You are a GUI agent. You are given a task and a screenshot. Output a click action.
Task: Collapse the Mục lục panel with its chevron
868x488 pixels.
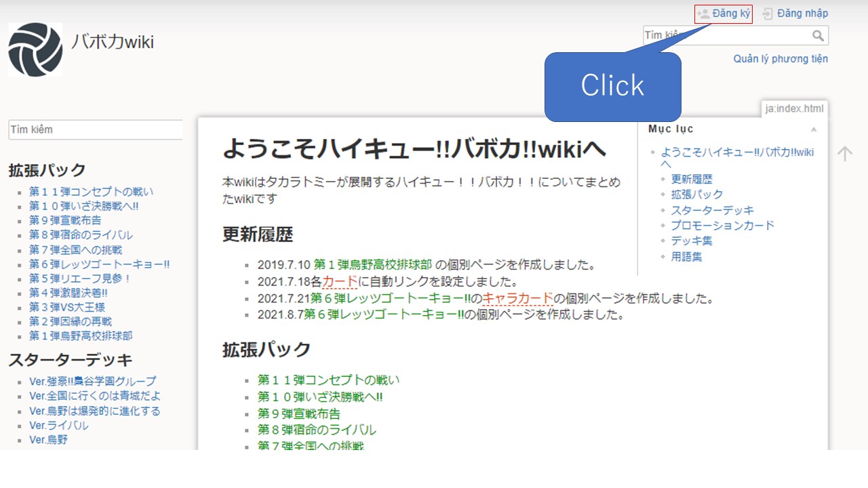(x=814, y=129)
